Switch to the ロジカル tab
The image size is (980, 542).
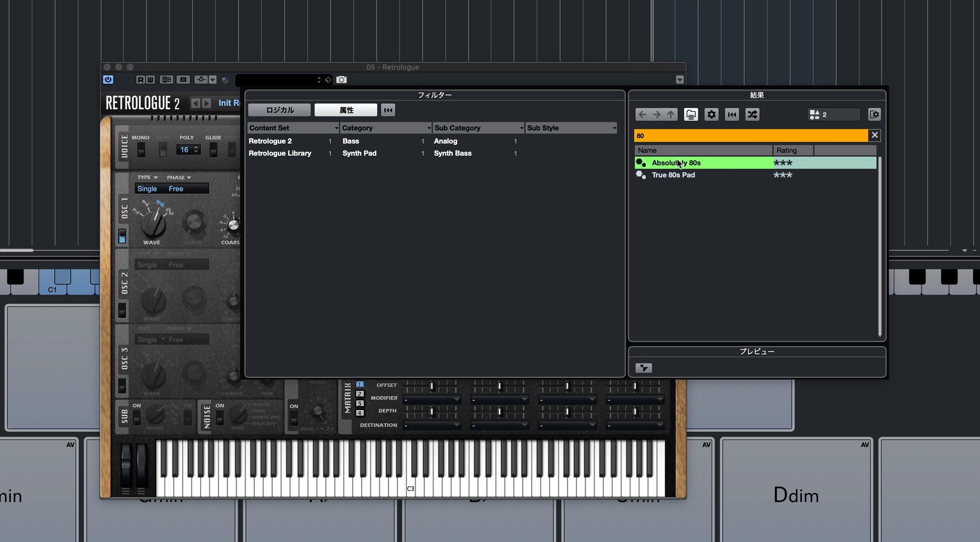[279, 110]
